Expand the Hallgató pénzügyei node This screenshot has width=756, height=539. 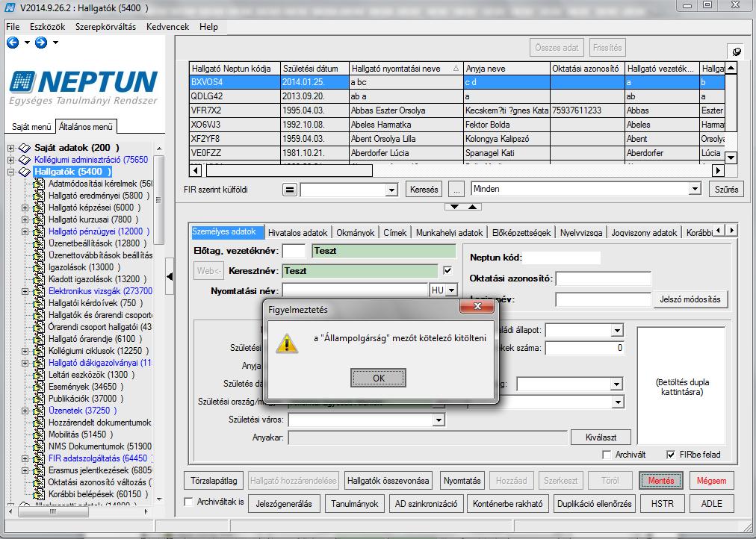tap(25, 231)
